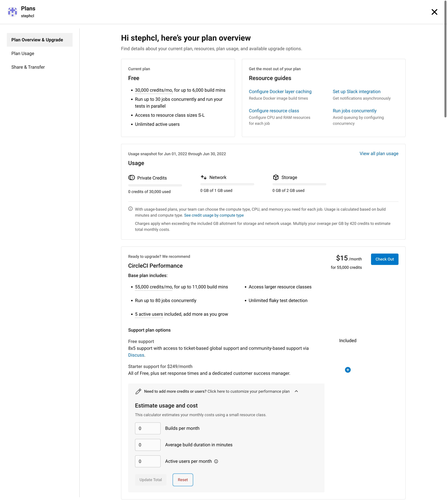Click 'CircleCI Performance' plan heading
The image size is (447, 504).
tap(155, 266)
